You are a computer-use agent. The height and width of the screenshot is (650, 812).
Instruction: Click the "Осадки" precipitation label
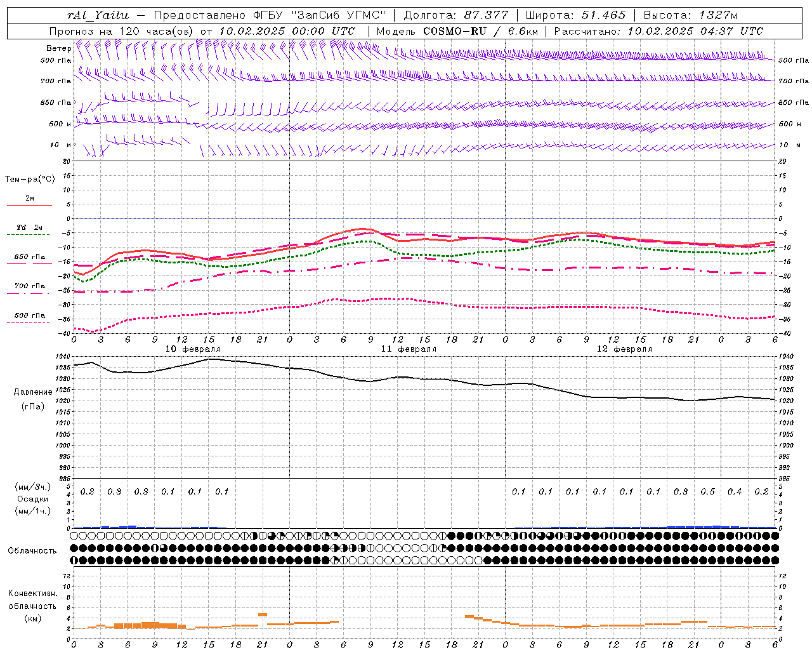pos(33,499)
